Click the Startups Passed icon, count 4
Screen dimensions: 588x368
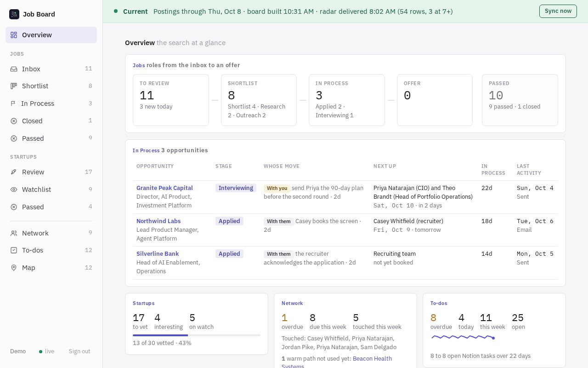pyautogui.click(x=14, y=207)
